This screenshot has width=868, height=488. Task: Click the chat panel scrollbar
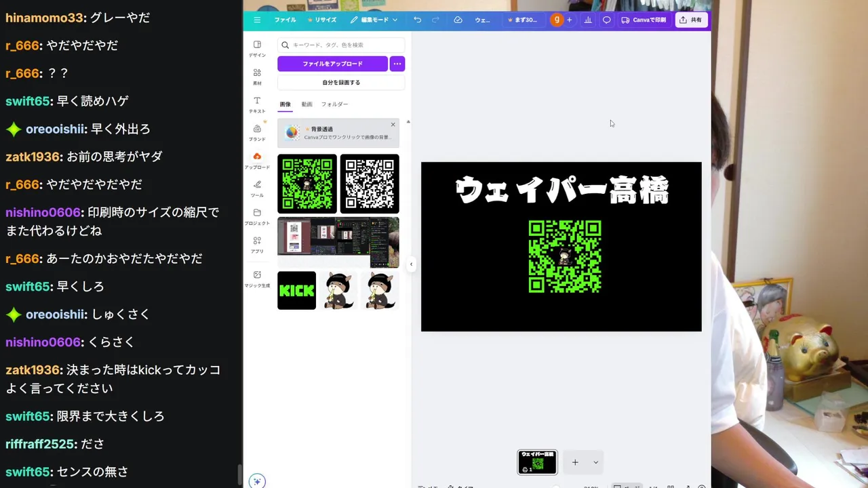coord(239,475)
